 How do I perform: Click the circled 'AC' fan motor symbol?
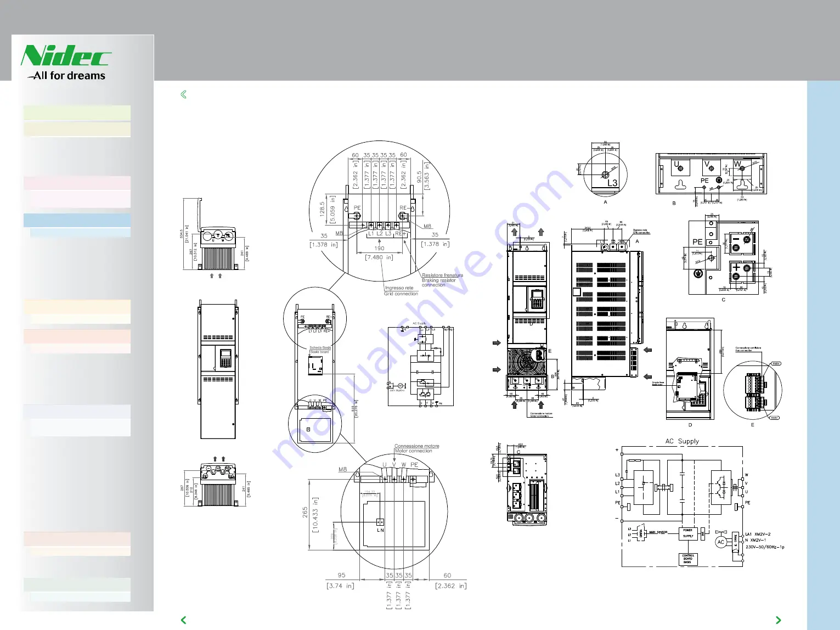click(x=721, y=542)
